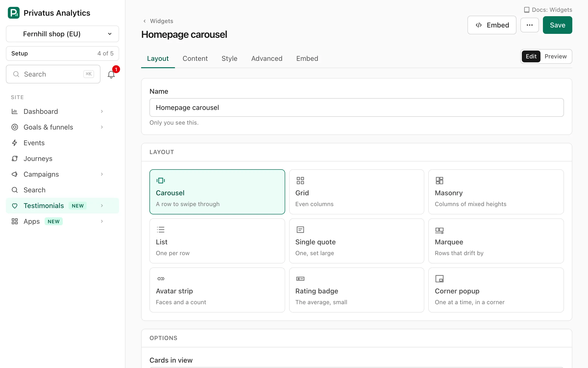Image resolution: width=588 pixels, height=368 pixels.
Task: Pick the Avatar strip layout
Action: tap(217, 290)
